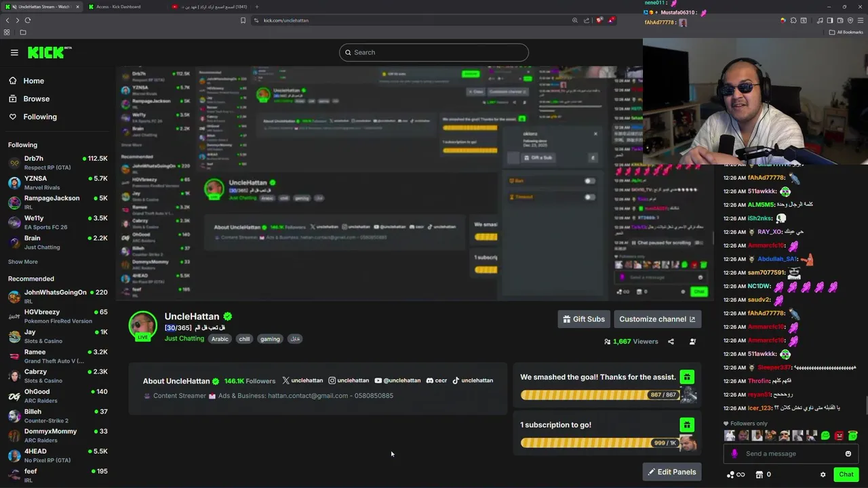This screenshot has width=868, height=488.
Task: Select the Arabic tag
Action: 220,339
